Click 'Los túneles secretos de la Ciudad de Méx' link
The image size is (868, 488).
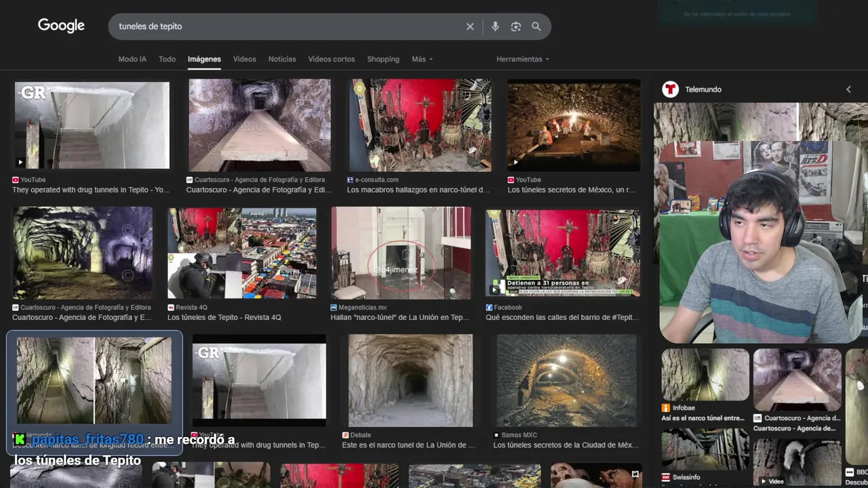(x=566, y=445)
